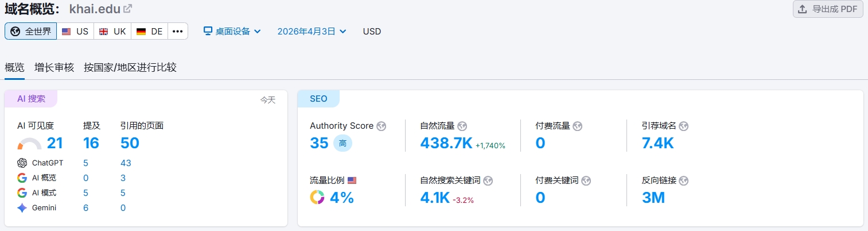Click globe icon beside 引荐域名
The height and width of the screenshot is (231, 868).
pyautogui.click(x=683, y=126)
